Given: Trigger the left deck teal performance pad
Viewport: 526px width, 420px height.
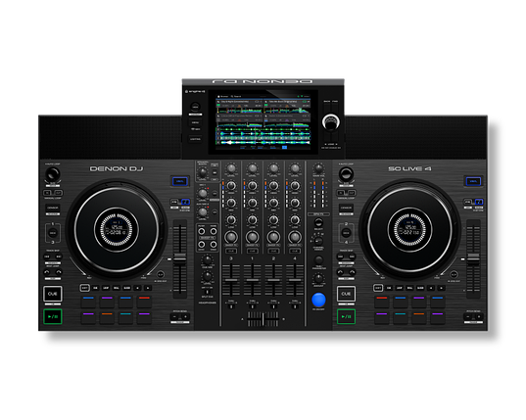Looking at the screenshot, I should 125,318.
